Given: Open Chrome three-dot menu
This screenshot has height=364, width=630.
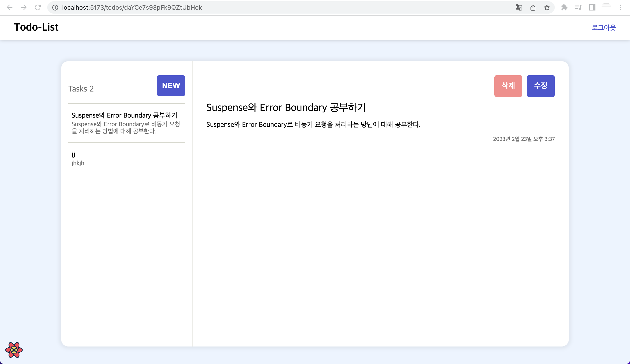Looking at the screenshot, I should [x=620, y=7].
